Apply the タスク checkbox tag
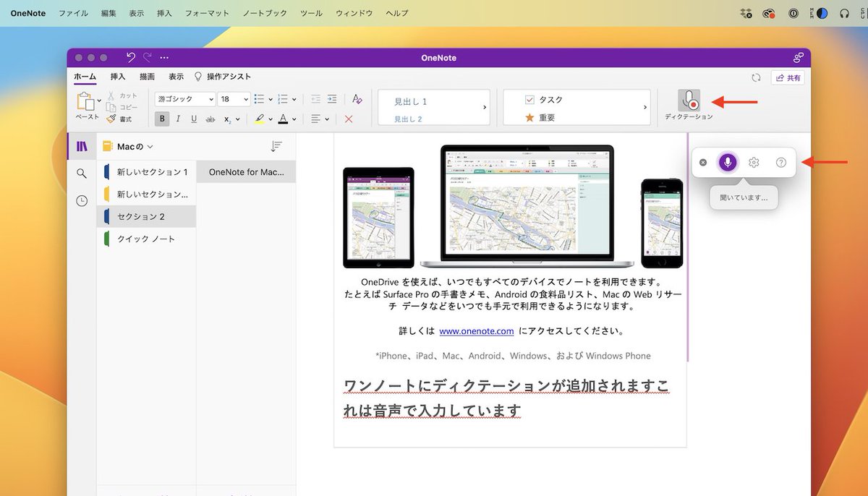The width and height of the screenshot is (868, 496). pos(543,100)
